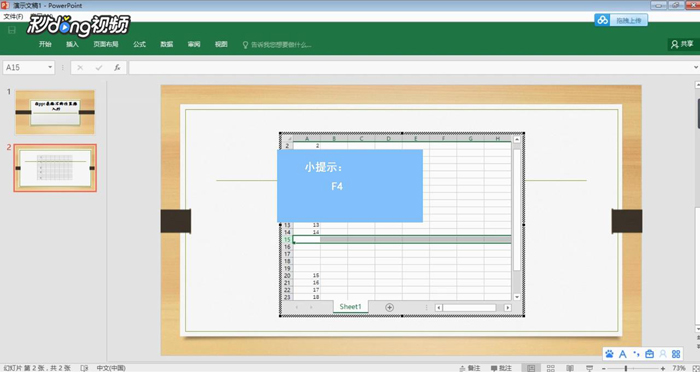Add a new sheet with plus icon
This screenshot has width=700, height=372.
[x=389, y=307]
